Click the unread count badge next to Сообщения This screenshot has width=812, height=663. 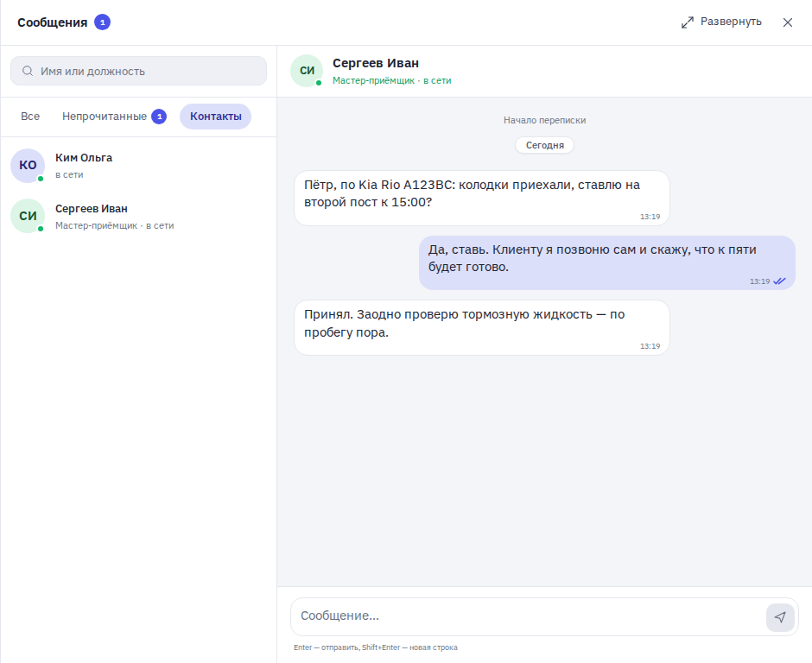[102, 22]
